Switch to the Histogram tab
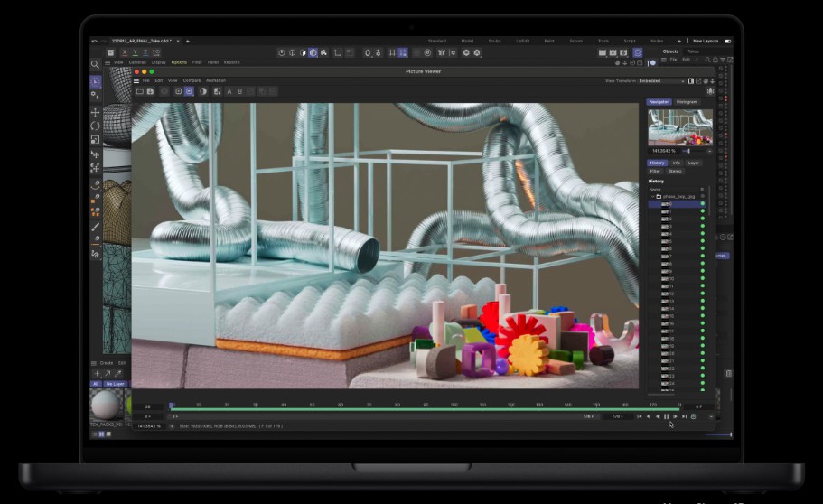The width and height of the screenshot is (823, 504). coord(687,102)
